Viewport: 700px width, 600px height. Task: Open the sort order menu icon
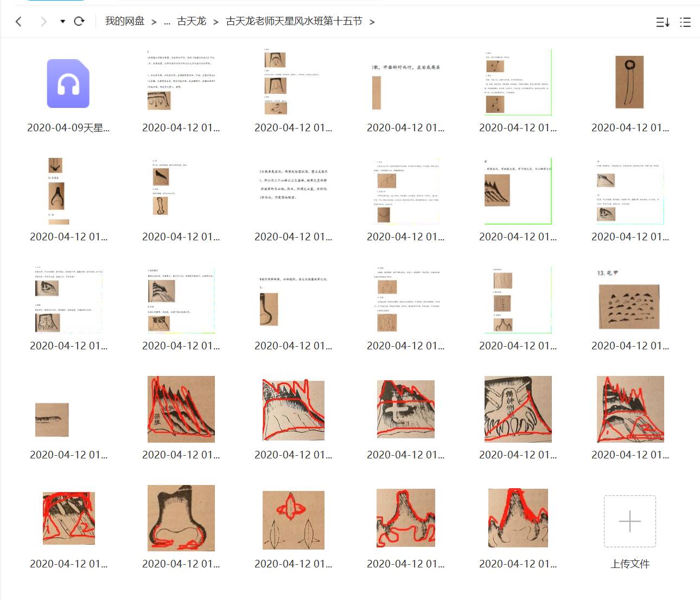(663, 22)
